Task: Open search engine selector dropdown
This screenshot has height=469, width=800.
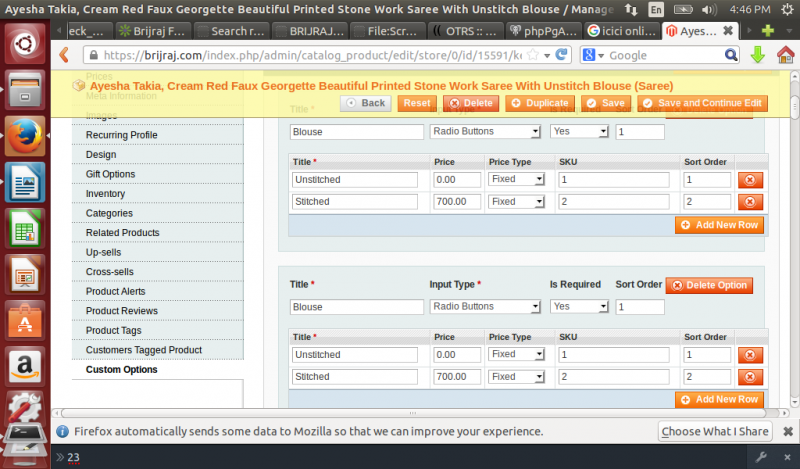Action: point(593,55)
